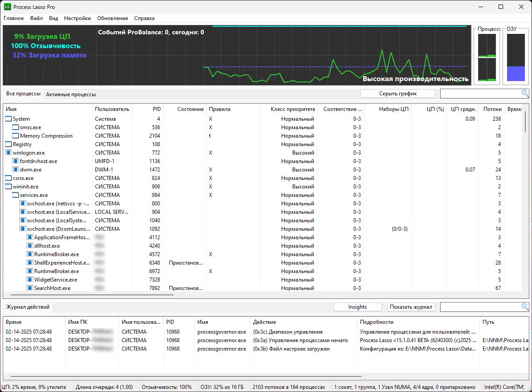532x392 pixels.
Task: Click the ApplicationFrameHost process icon
Action: click(30, 237)
